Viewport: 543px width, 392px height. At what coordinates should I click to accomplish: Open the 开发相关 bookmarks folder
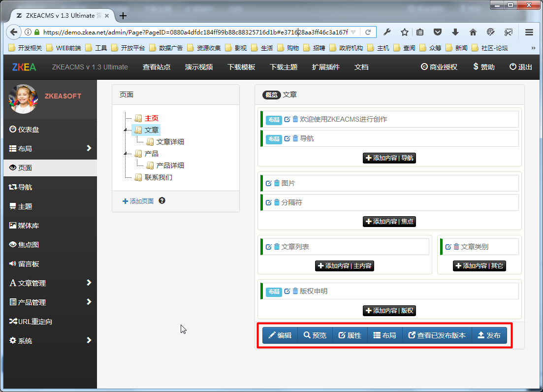click(25, 48)
